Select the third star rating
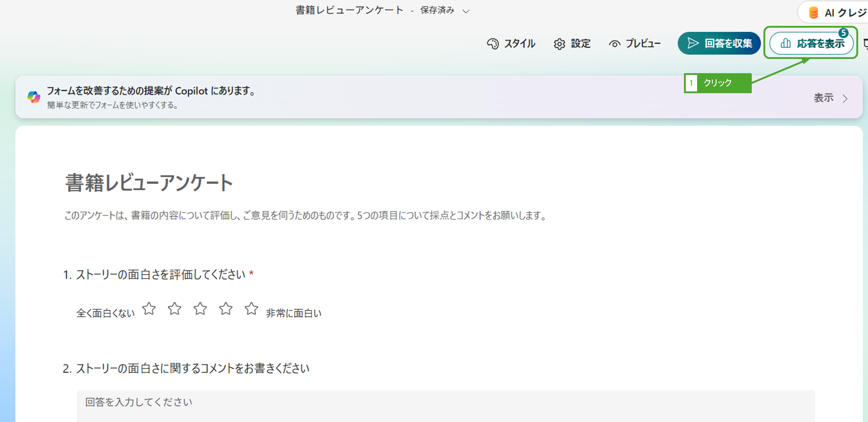Image resolution: width=868 pixels, height=422 pixels. tap(200, 309)
